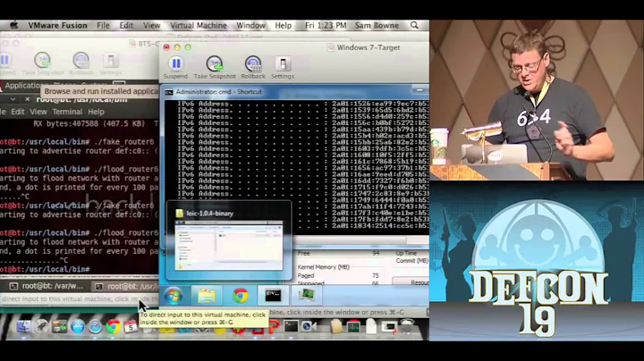Image resolution: width=644 pixels, height=361 pixels.
Task: Click the Paged value 75
Action: (375, 276)
